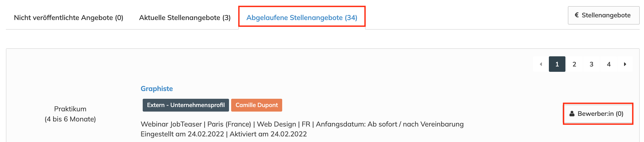Click the Camille Dupont orange tag

[x=257, y=105]
